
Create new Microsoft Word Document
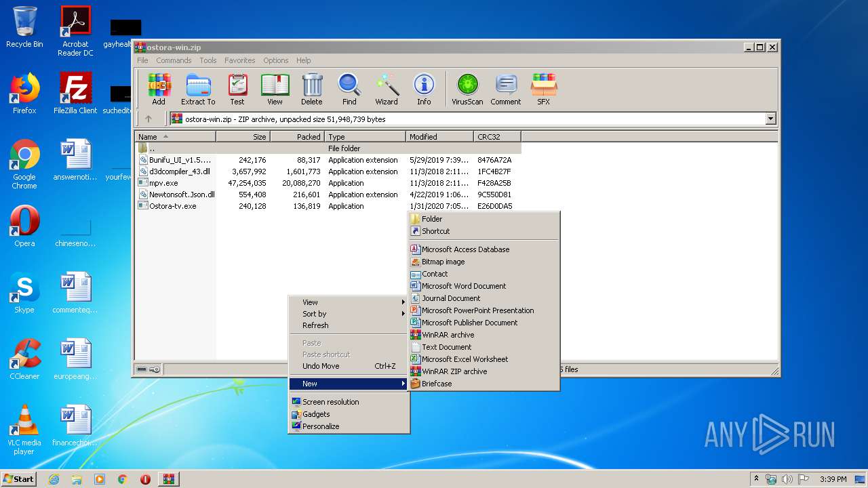[x=484, y=286]
